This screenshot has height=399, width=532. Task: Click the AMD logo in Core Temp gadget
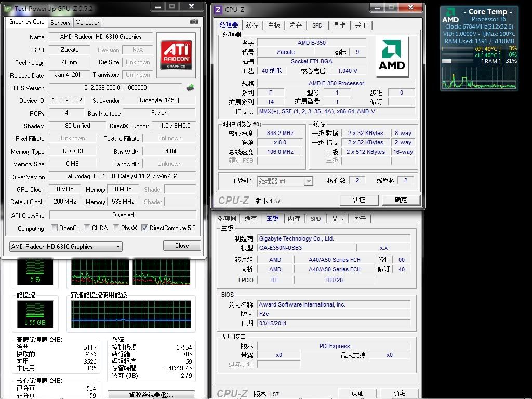coord(450,15)
